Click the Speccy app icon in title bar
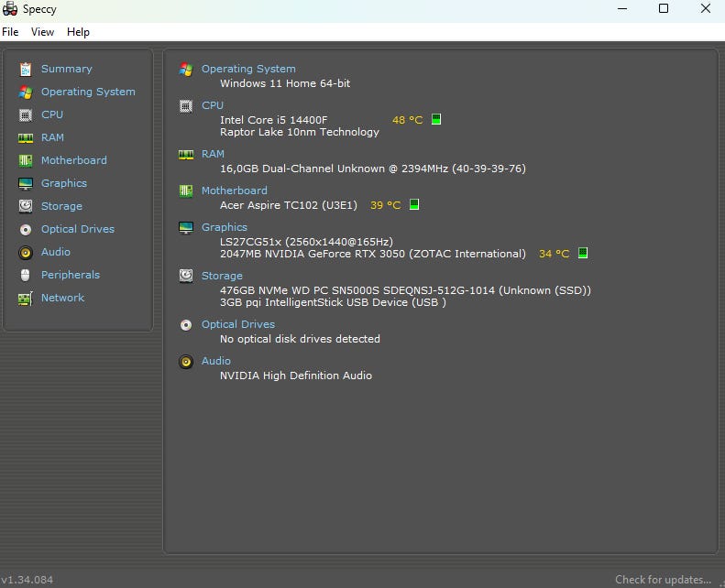The image size is (725, 588). coord(10,9)
